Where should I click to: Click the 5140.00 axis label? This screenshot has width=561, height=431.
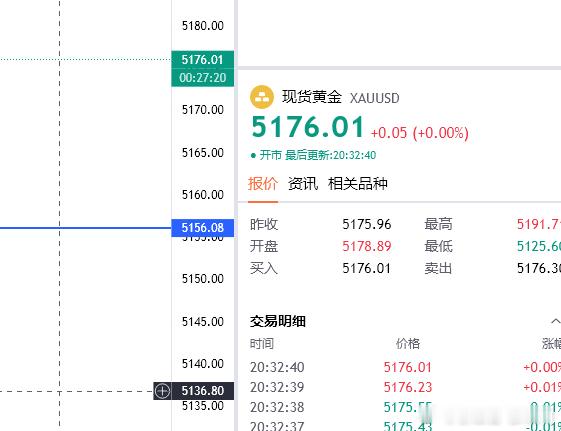coord(203,364)
